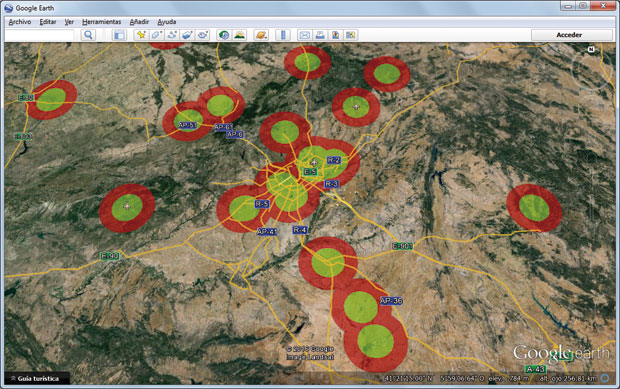Screen dimensions: 620x389
Task: Click the add image overlay icon
Action: [187, 35]
